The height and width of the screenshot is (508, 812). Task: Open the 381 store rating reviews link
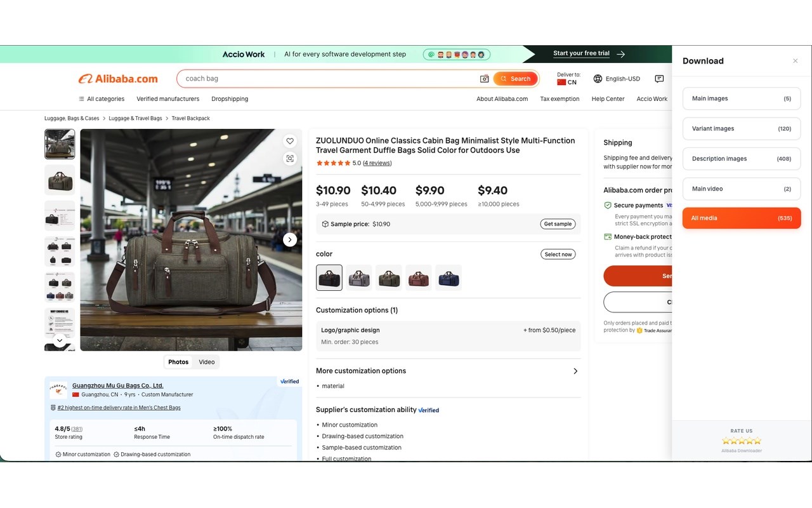(77, 429)
